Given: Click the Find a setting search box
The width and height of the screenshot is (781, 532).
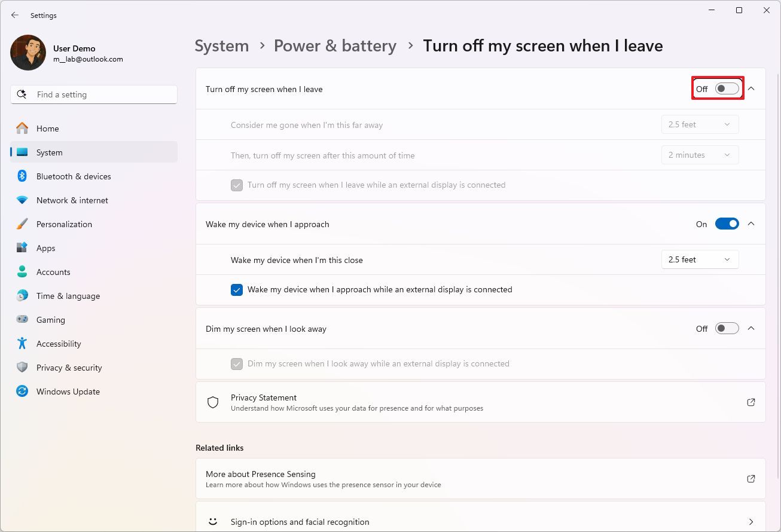Looking at the screenshot, I should pyautogui.click(x=93, y=94).
